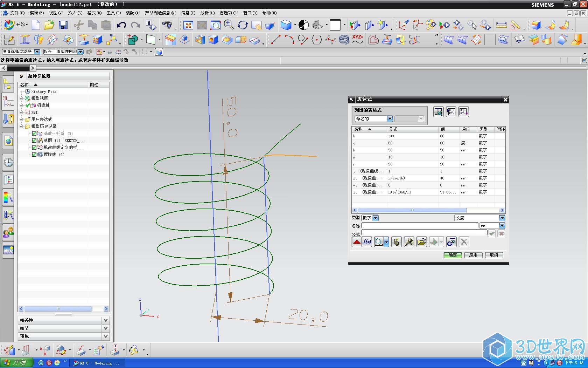The image size is (588, 368).
Task: Click the Line curve tool icon
Action: coord(276,40)
